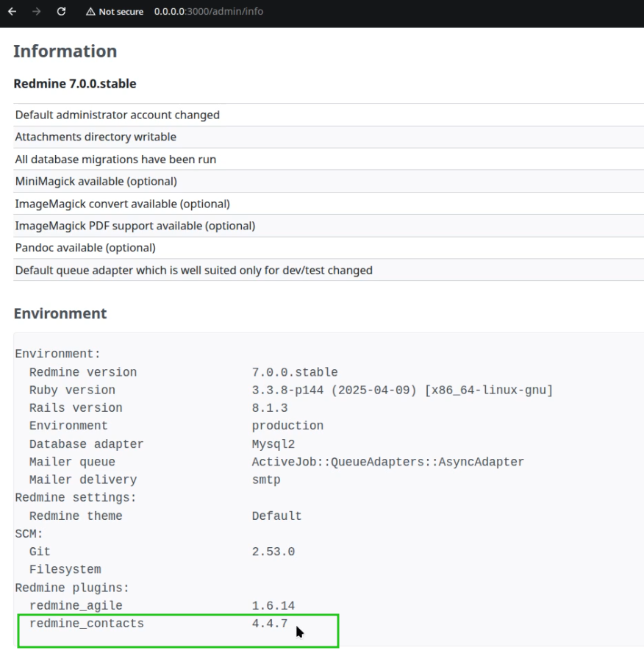Screen dimensions: 644x667
Task: Click the browser forward arrow
Action: [37, 12]
